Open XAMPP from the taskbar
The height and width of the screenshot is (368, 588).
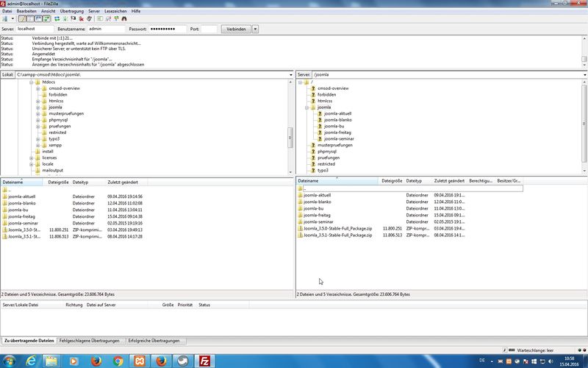click(139, 361)
